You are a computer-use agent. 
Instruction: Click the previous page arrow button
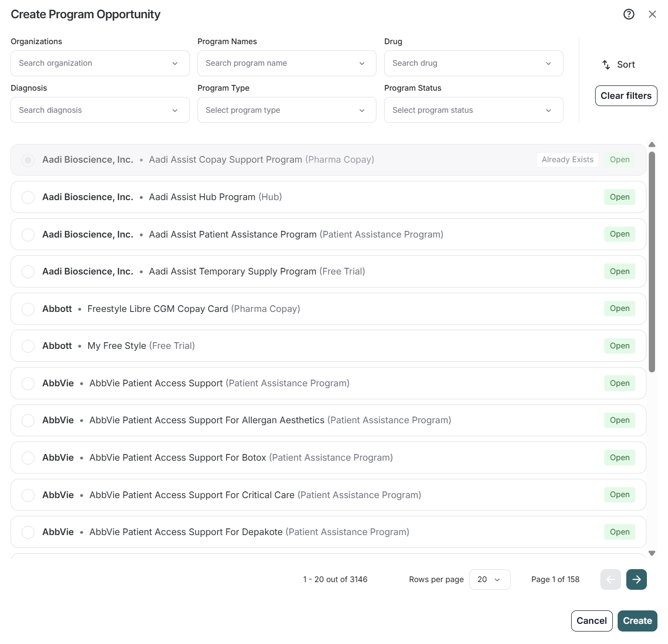click(610, 580)
